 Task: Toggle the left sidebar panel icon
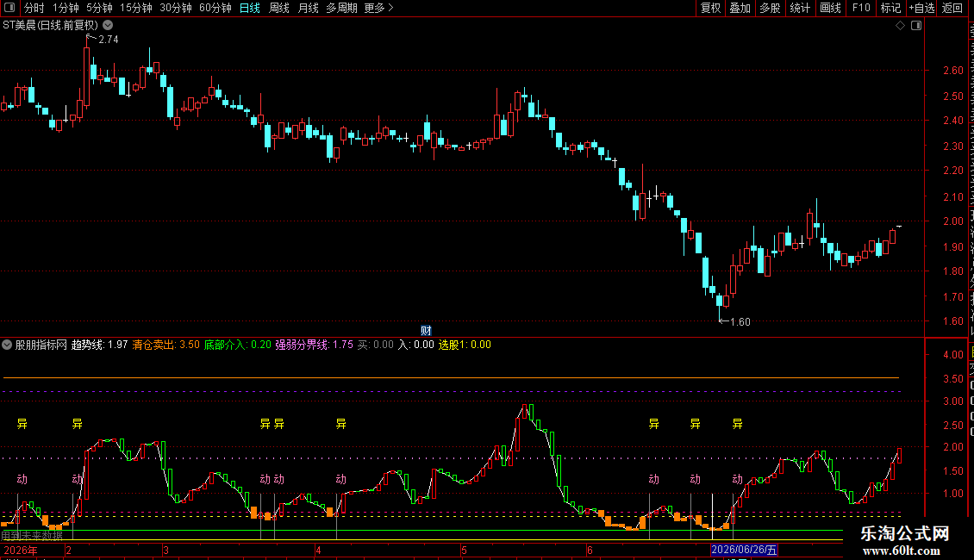(9, 8)
